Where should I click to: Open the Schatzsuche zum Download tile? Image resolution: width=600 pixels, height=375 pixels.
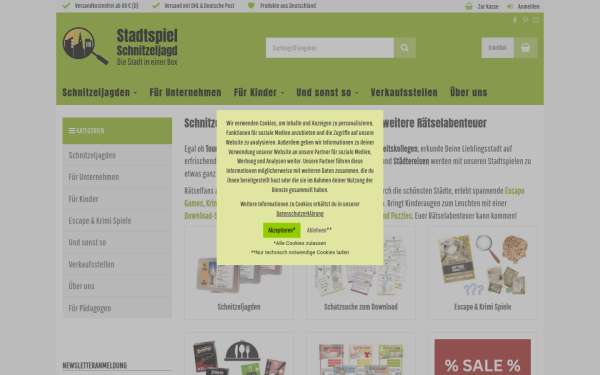tap(360, 273)
